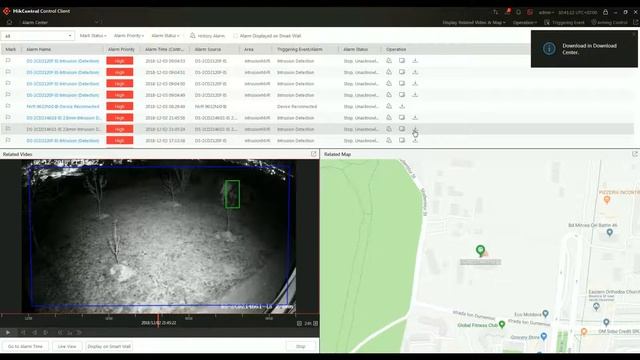640x360 pixels.
Task: Click the display icon in the highlighted 21:45:29 row
Action: click(x=402, y=129)
